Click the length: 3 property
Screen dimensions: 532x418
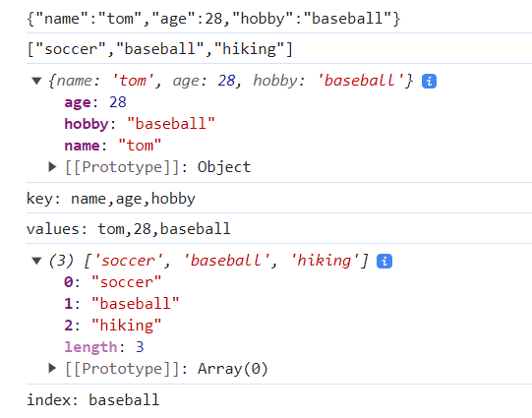coord(104,347)
